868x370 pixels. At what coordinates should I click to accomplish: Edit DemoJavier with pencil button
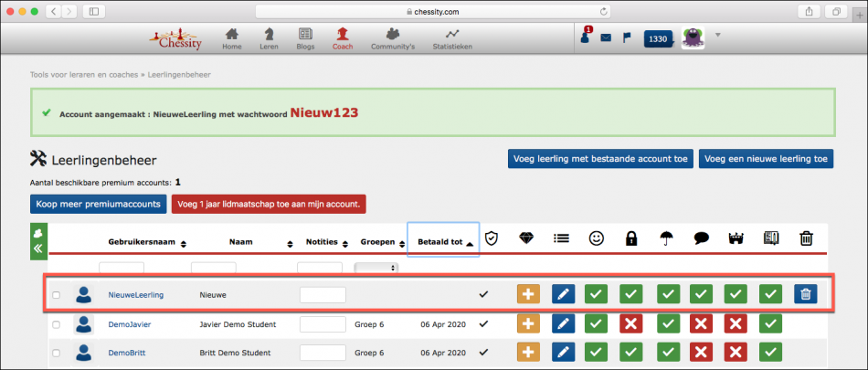coord(563,324)
